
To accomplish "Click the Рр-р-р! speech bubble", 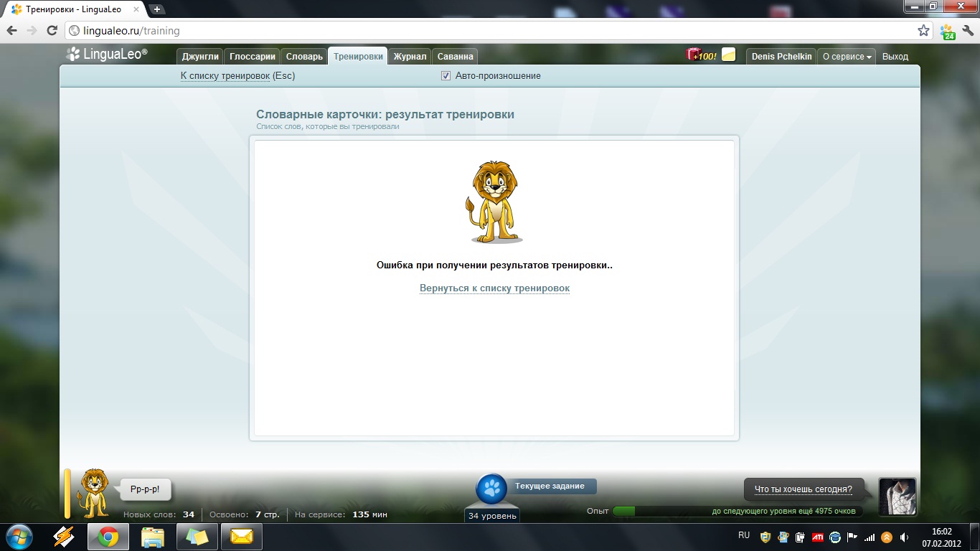I will point(145,490).
